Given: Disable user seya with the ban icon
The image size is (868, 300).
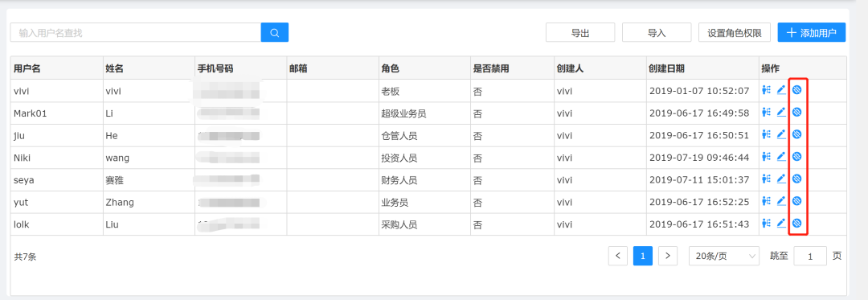Looking at the screenshot, I should click(796, 179).
